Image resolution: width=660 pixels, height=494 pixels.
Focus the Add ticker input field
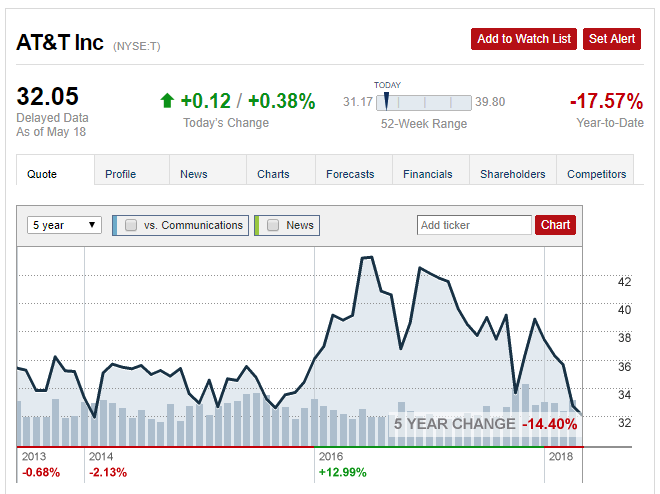point(474,225)
